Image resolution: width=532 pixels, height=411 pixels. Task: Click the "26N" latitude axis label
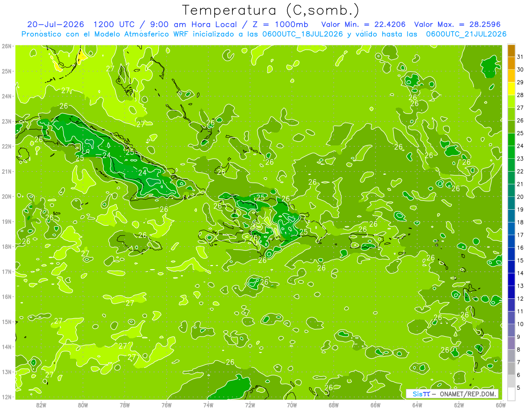pyautogui.click(x=7, y=46)
